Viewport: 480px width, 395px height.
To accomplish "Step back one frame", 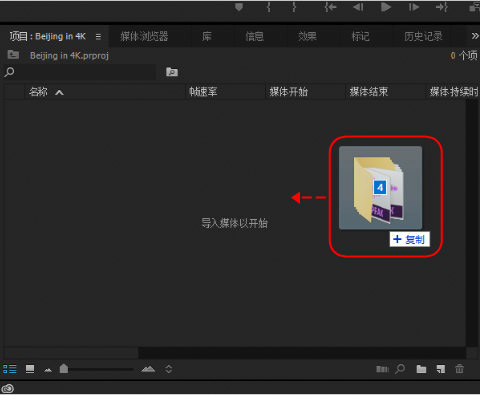I will [358, 7].
